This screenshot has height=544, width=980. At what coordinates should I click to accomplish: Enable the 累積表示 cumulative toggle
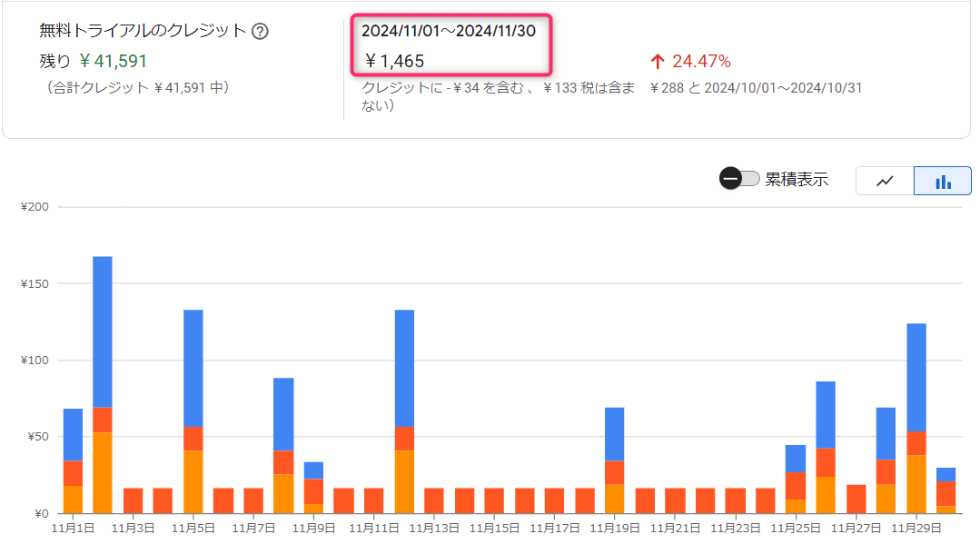coord(739,179)
